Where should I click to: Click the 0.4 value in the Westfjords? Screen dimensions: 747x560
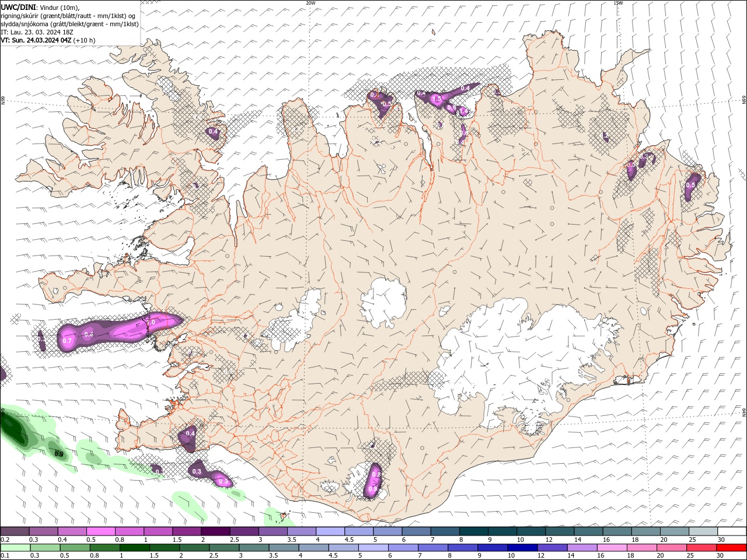tap(213, 132)
